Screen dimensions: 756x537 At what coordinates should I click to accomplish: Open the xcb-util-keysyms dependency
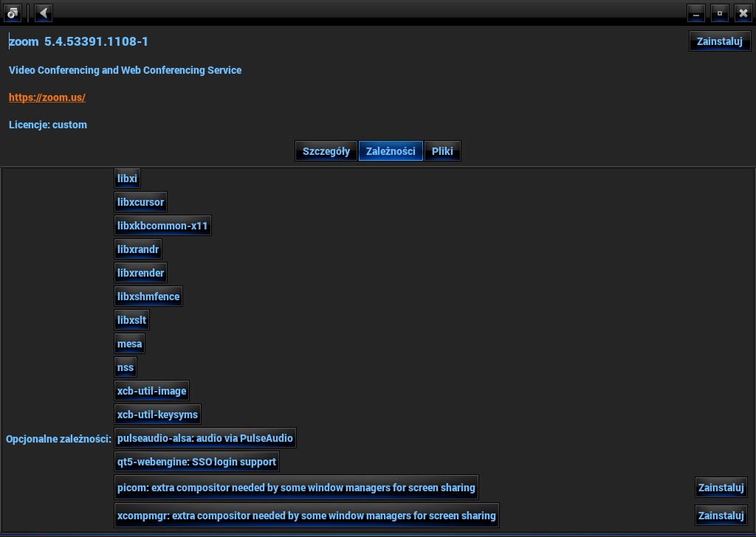(x=158, y=415)
